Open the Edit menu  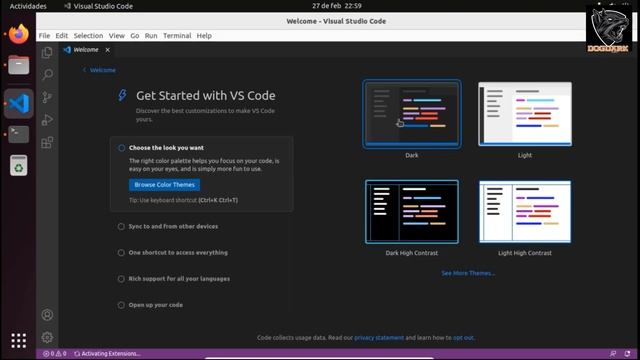pyautogui.click(x=62, y=36)
